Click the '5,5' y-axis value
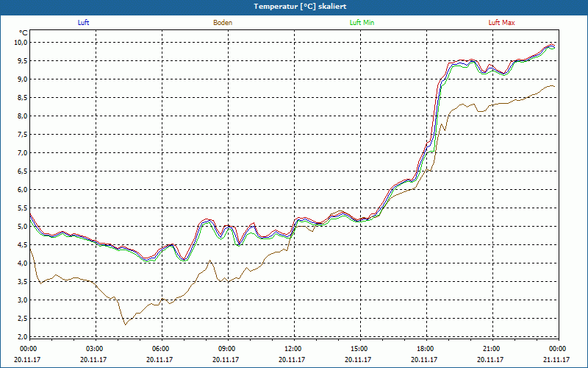Screen dimensions: 588x368 (23, 208)
